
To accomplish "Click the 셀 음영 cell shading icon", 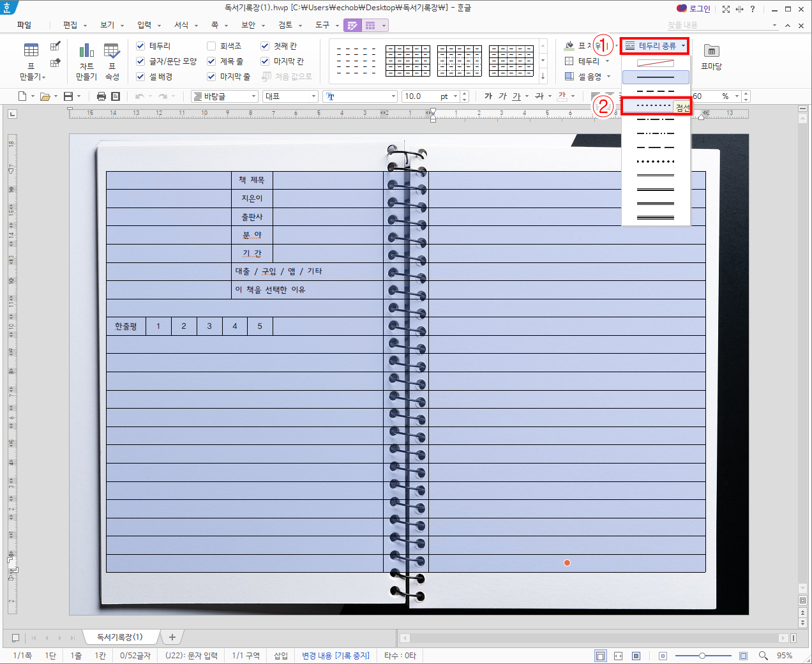I will pos(569,77).
